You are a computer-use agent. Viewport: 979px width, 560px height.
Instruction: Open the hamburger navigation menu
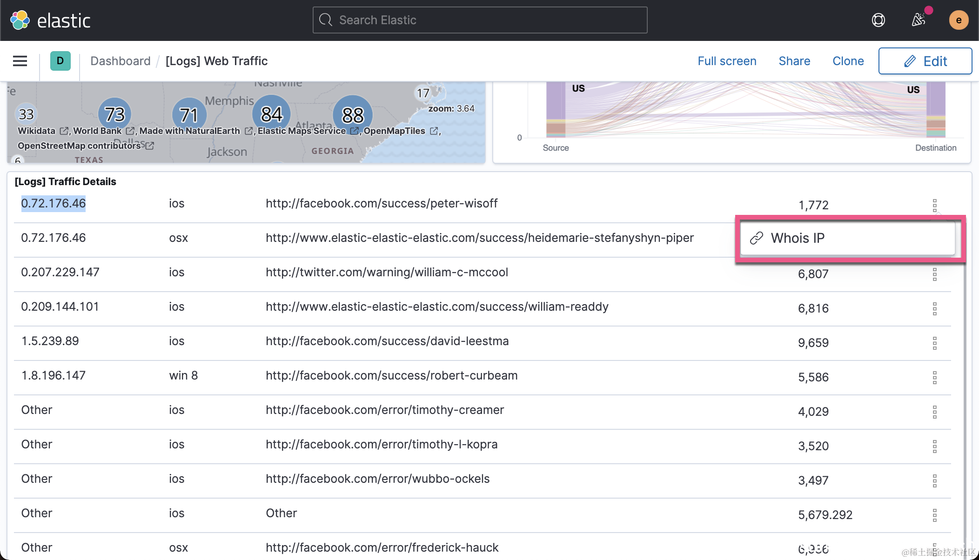point(20,61)
